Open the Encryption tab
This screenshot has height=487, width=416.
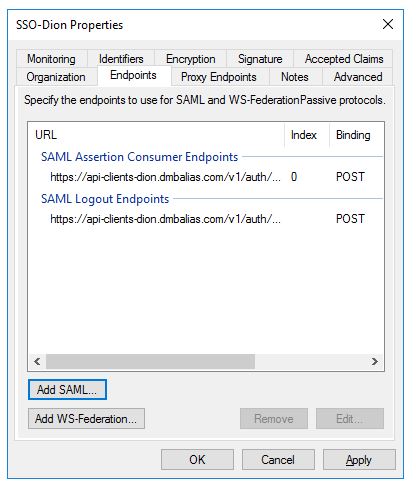click(191, 59)
